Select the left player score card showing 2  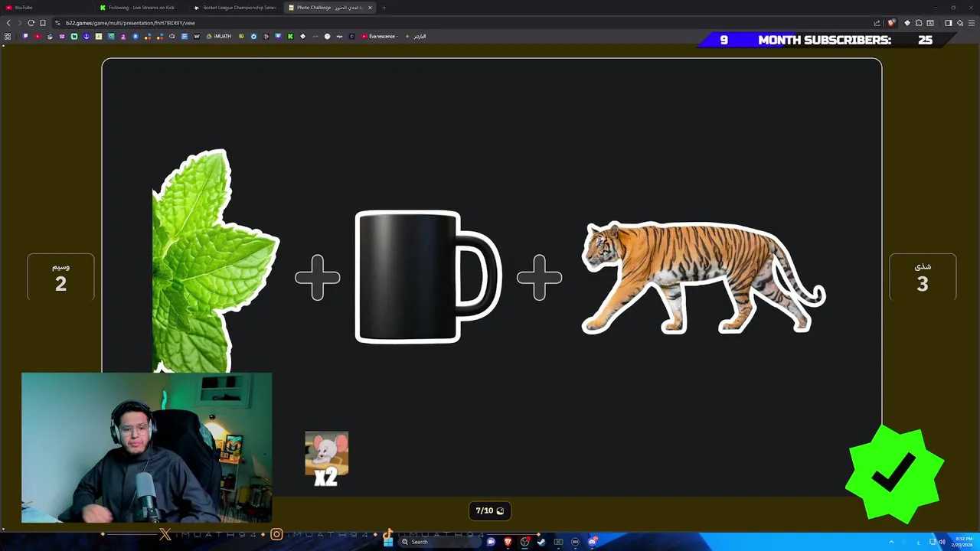click(60, 277)
